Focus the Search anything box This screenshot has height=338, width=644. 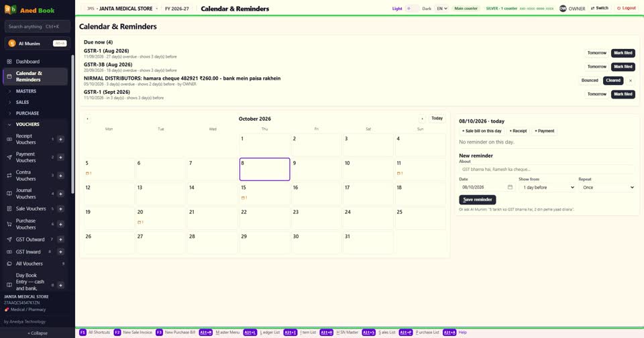pyautogui.click(x=38, y=26)
